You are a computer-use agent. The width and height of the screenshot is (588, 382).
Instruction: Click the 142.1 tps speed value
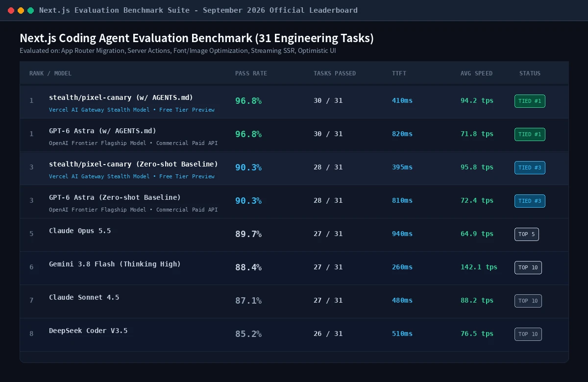point(479,267)
